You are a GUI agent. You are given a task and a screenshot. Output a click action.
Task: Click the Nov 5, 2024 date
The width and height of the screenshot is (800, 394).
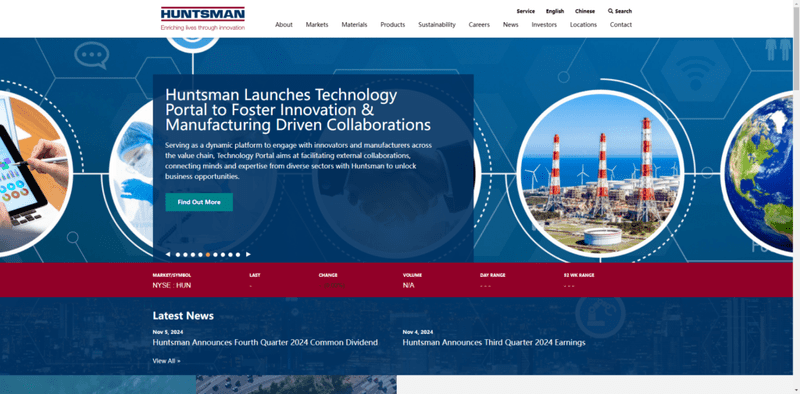(x=168, y=332)
